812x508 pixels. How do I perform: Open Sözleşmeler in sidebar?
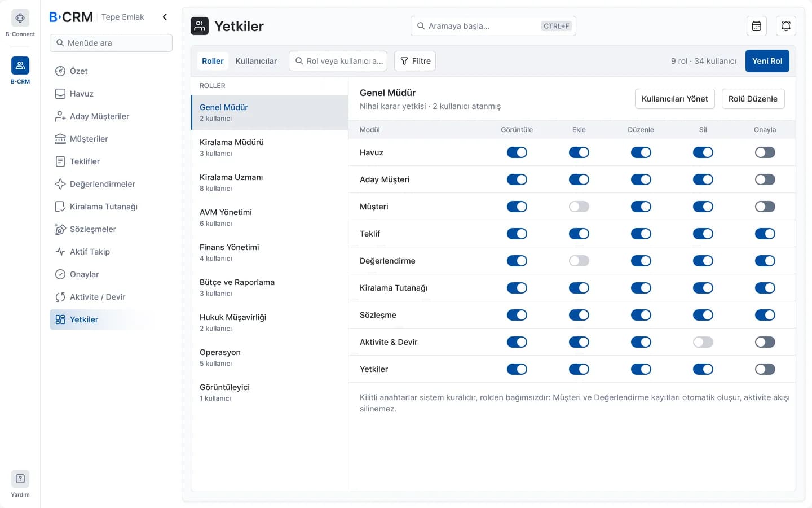pyautogui.click(x=111, y=229)
